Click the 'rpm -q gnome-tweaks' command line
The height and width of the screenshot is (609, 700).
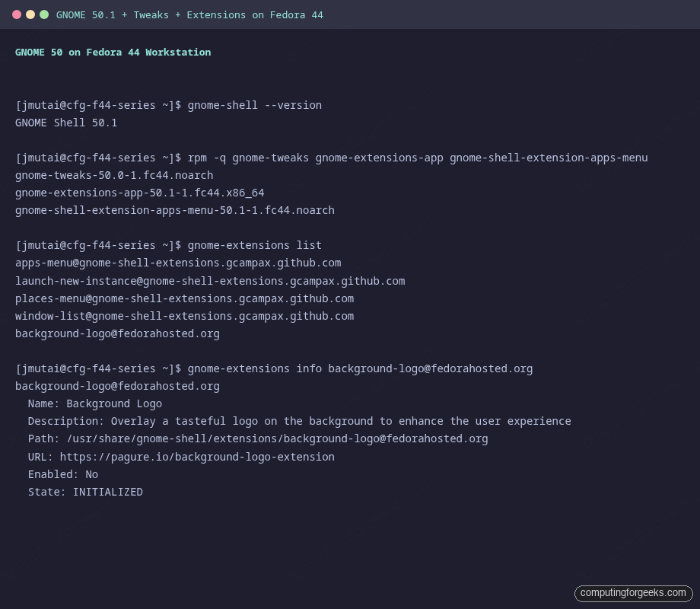(x=331, y=158)
